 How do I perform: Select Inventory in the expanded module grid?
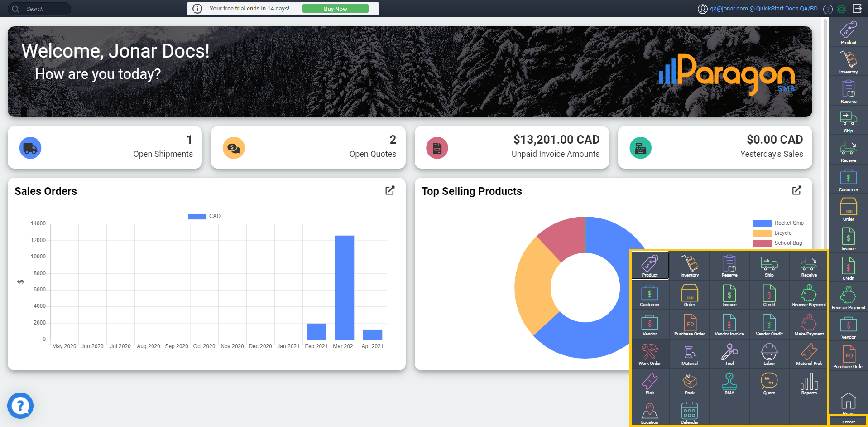click(690, 265)
